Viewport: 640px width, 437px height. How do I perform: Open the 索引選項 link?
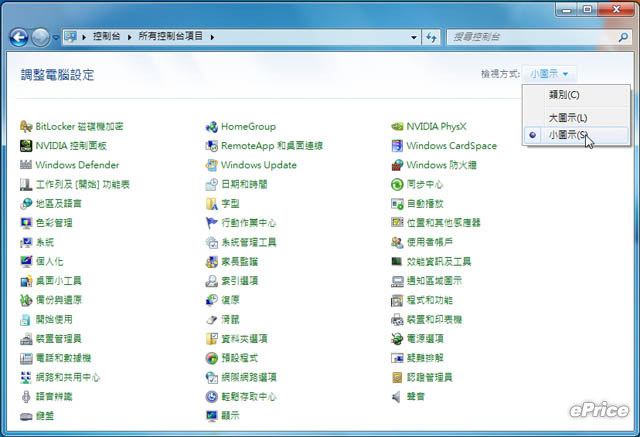click(x=239, y=281)
